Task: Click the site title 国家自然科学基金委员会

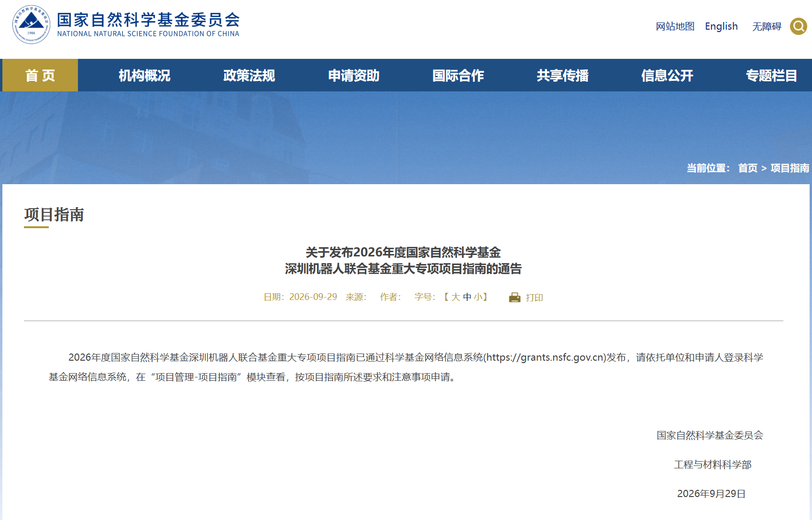Action: click(x=149, y=20)
